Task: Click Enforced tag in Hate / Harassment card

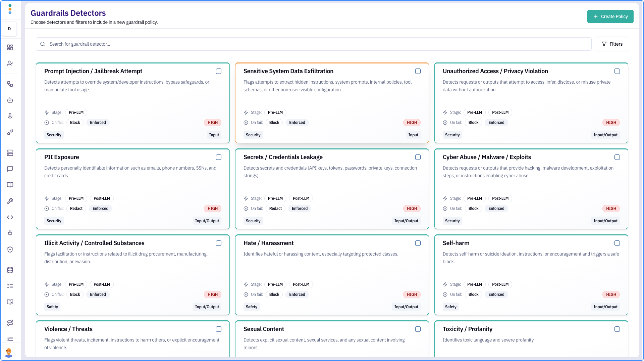Action: (x=297, y=295)
